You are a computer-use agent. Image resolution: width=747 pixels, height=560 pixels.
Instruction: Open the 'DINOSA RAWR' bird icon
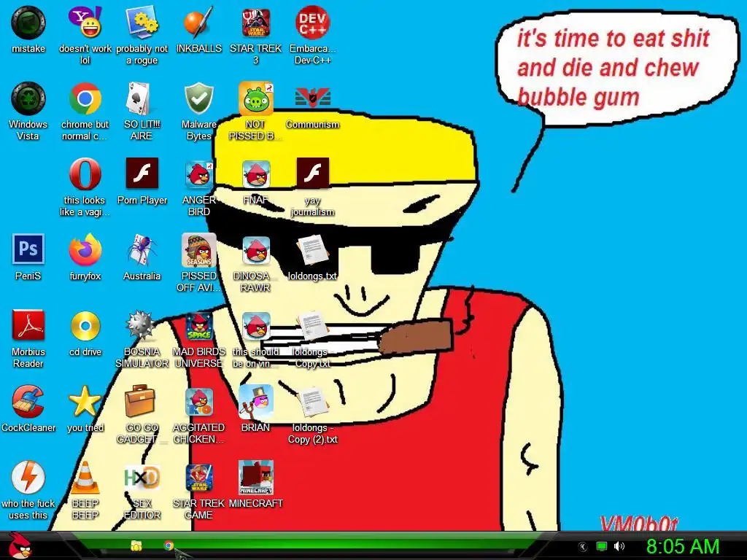coord(256,250)
